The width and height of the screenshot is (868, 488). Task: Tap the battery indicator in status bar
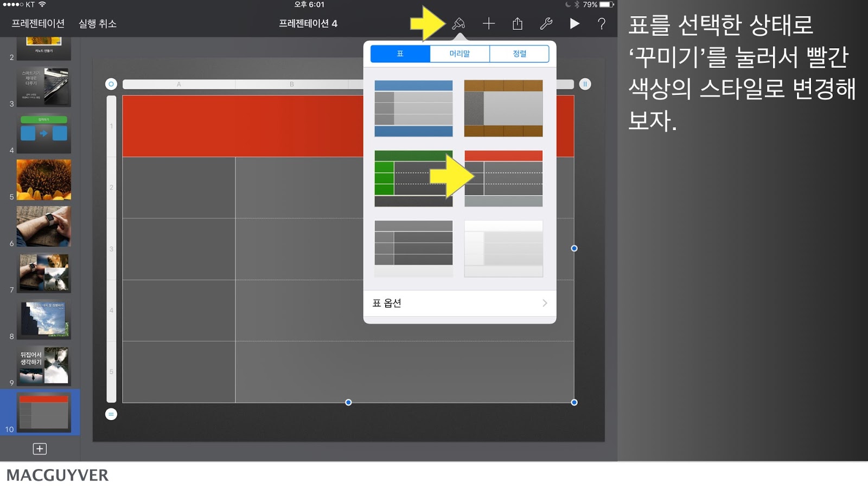[x=607, y=4]
